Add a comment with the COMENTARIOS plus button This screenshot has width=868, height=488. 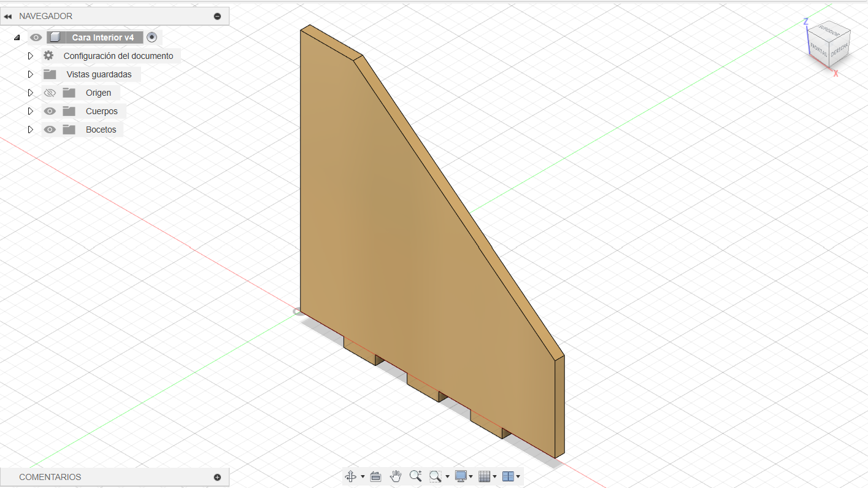(x=217, y=477)
